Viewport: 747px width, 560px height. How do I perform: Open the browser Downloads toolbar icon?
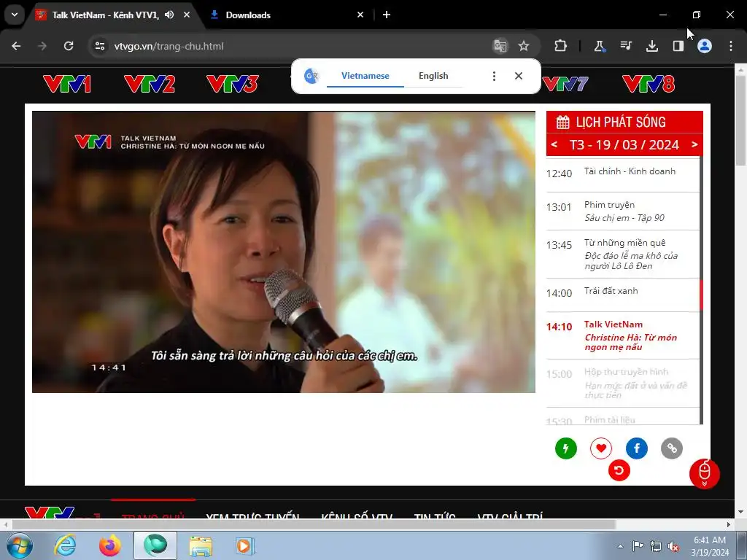coord(651,46)
